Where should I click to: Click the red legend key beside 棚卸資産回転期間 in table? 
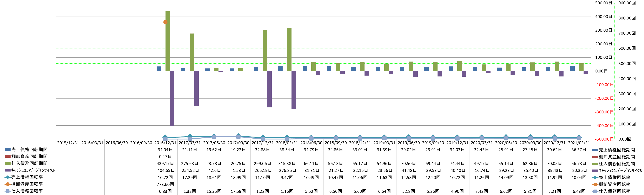(7, 157)
